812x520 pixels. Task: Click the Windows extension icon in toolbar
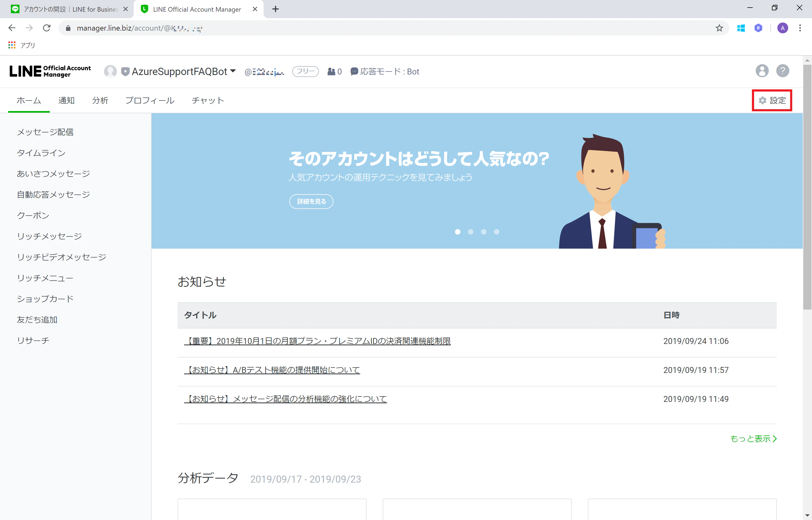click(741, 28)
